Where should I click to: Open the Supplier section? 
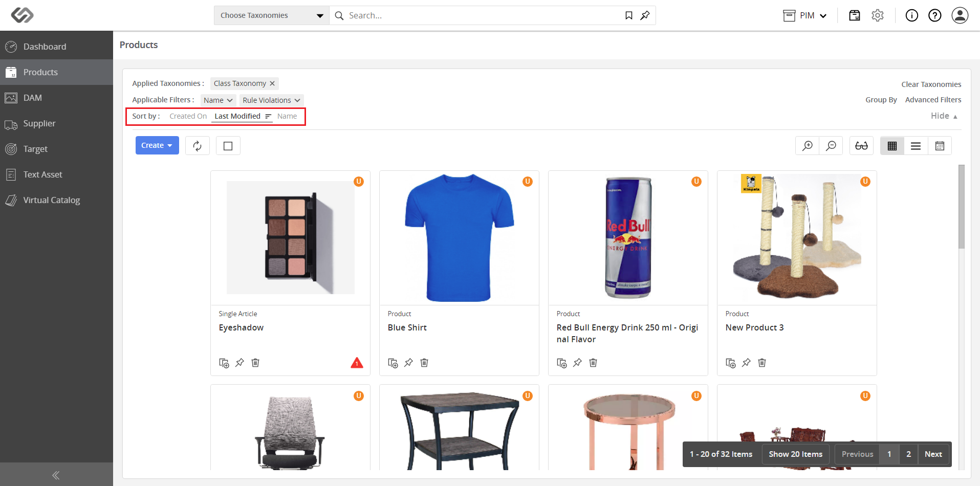tap(56, 123)
